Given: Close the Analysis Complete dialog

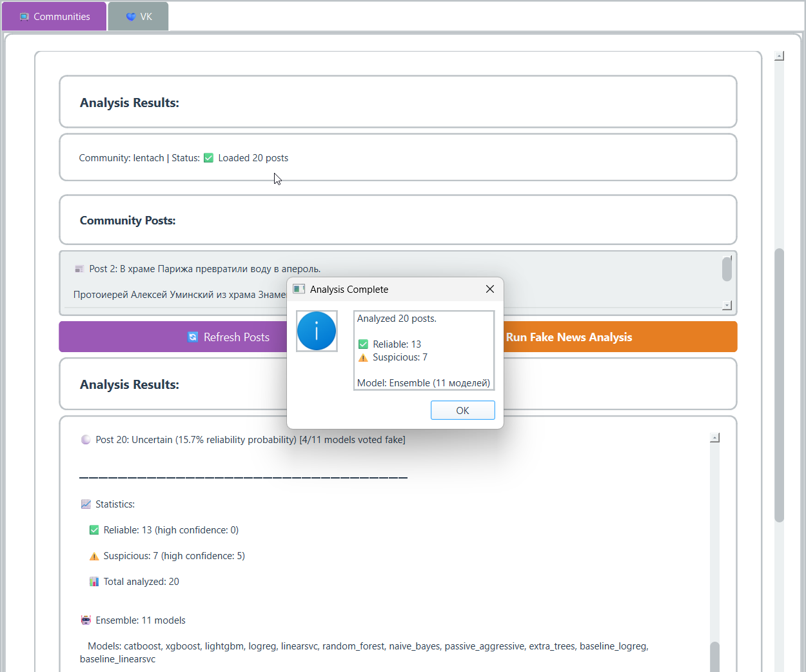Looking at the screenshot, I should tap(490, 289).
